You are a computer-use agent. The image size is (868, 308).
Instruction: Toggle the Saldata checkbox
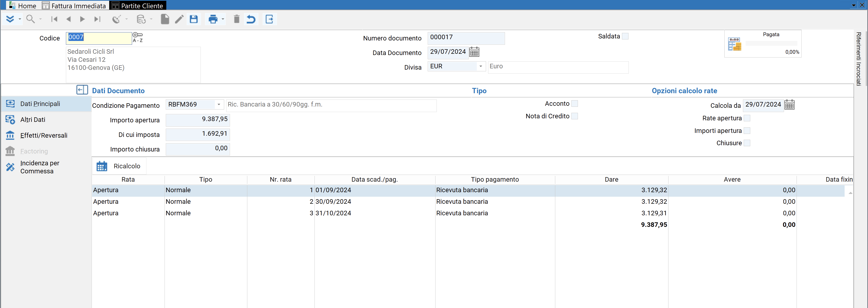625,36
